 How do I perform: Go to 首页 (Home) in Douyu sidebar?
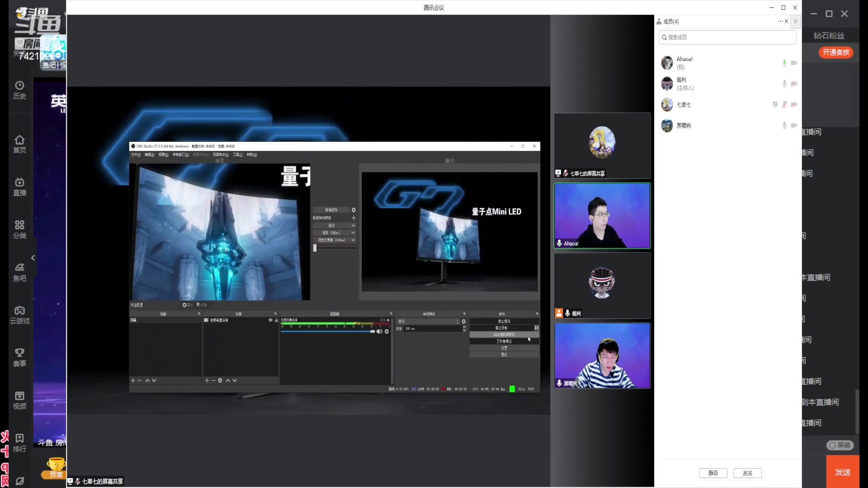pos(19,144)
